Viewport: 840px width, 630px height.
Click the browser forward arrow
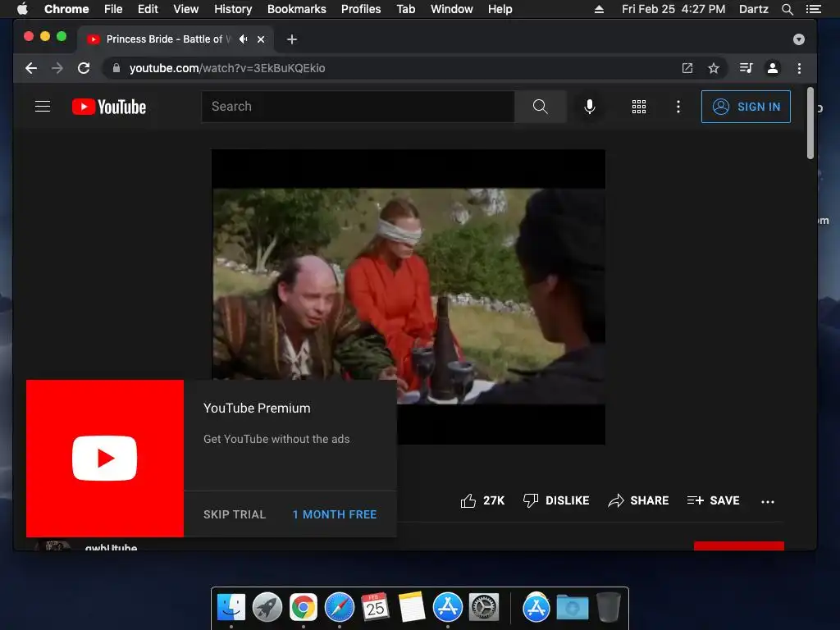point(57,68)
